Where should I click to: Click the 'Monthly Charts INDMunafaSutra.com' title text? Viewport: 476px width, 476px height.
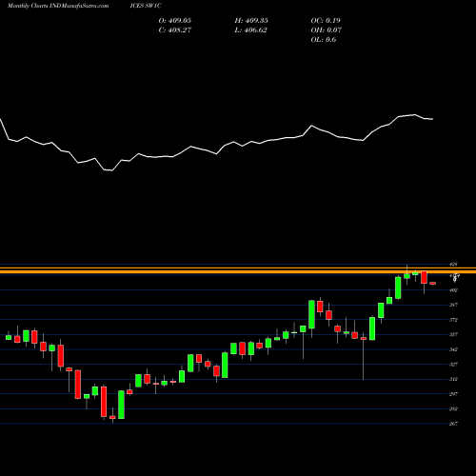(x=58, y=6)
